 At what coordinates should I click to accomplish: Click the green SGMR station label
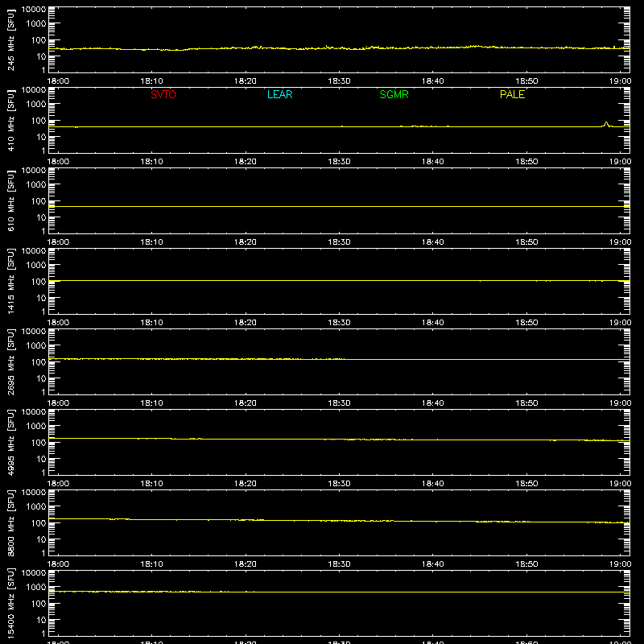point(394,94)
